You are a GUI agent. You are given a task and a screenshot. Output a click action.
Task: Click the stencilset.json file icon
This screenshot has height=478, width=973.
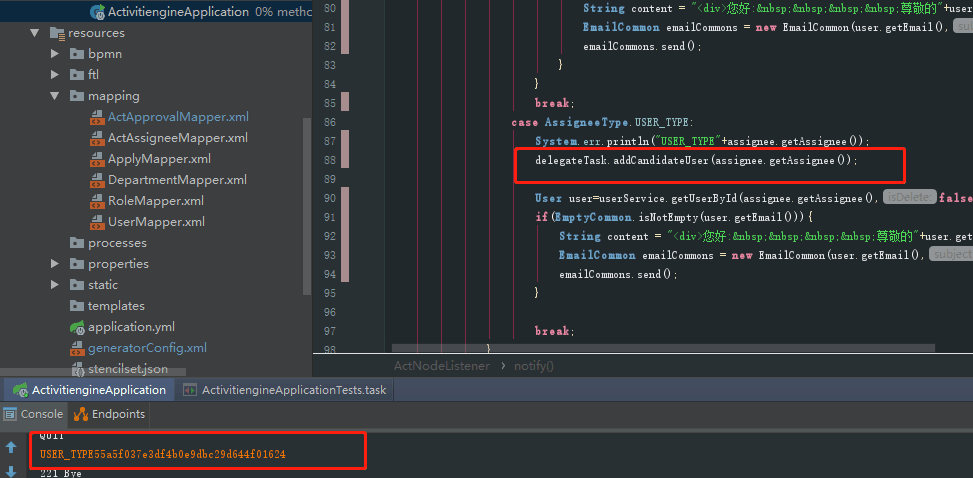tap(77, 369)
